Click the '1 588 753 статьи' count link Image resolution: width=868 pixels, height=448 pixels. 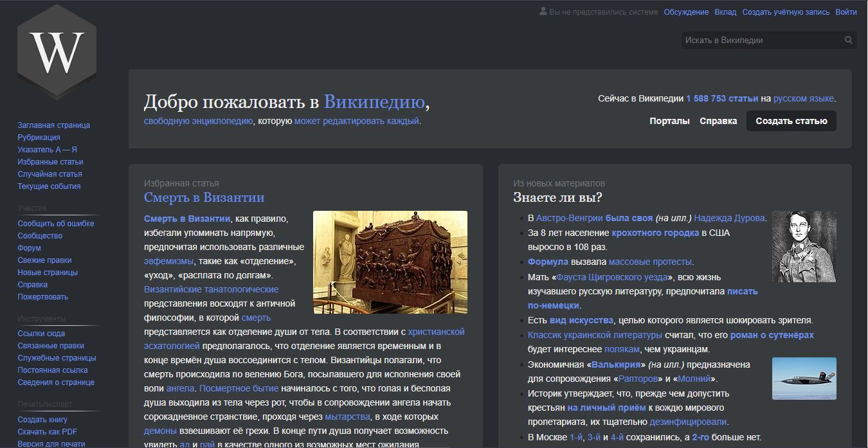pyautogui.click(x=722, y=98)
